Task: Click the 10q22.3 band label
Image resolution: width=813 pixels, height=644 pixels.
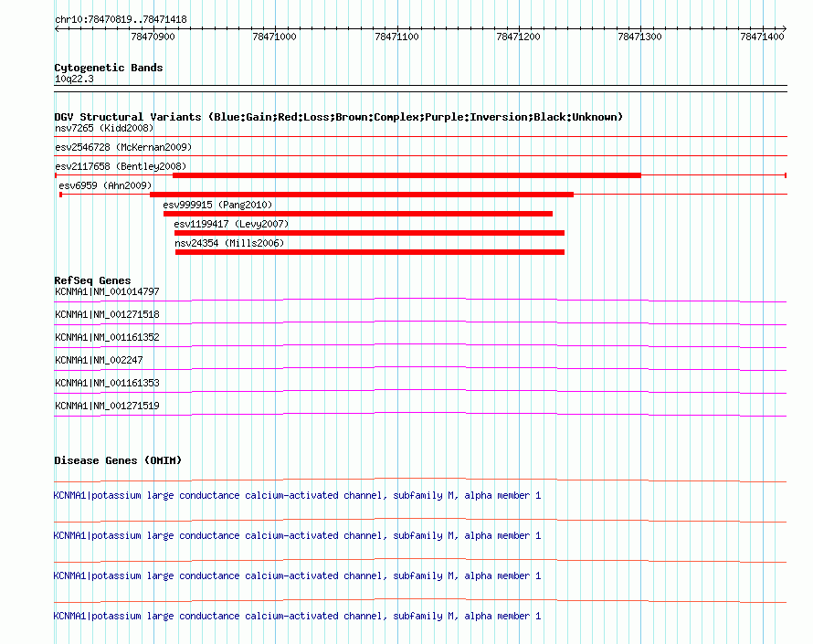Action: point(74,79)
